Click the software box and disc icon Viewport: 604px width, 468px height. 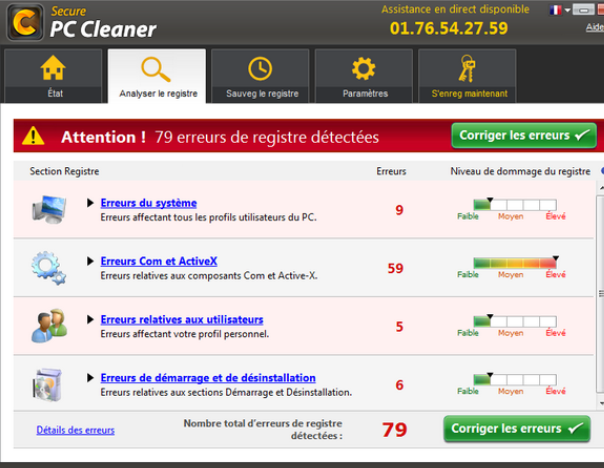tap(47, 384)
